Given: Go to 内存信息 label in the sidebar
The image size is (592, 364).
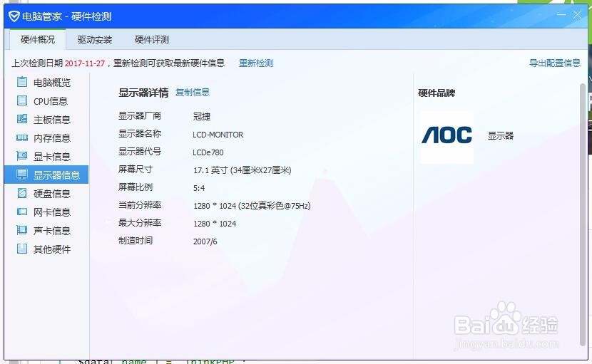Looking at the screenshot, I should point(52,138).
